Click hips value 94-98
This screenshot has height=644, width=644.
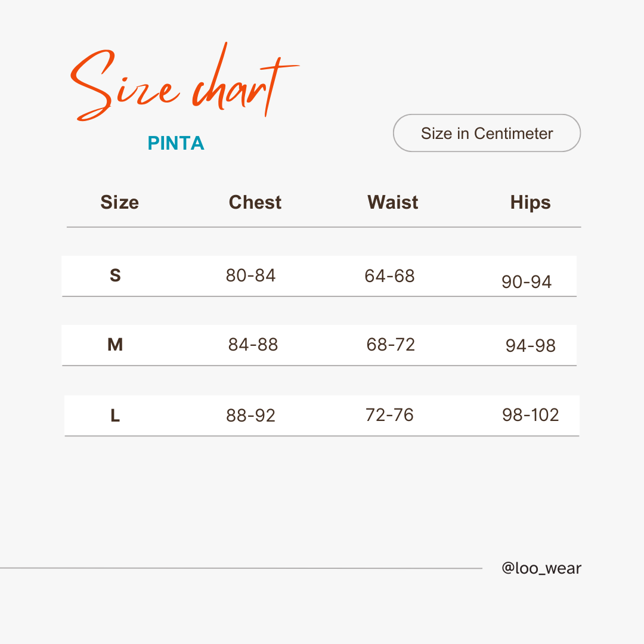tap(530, 345)
